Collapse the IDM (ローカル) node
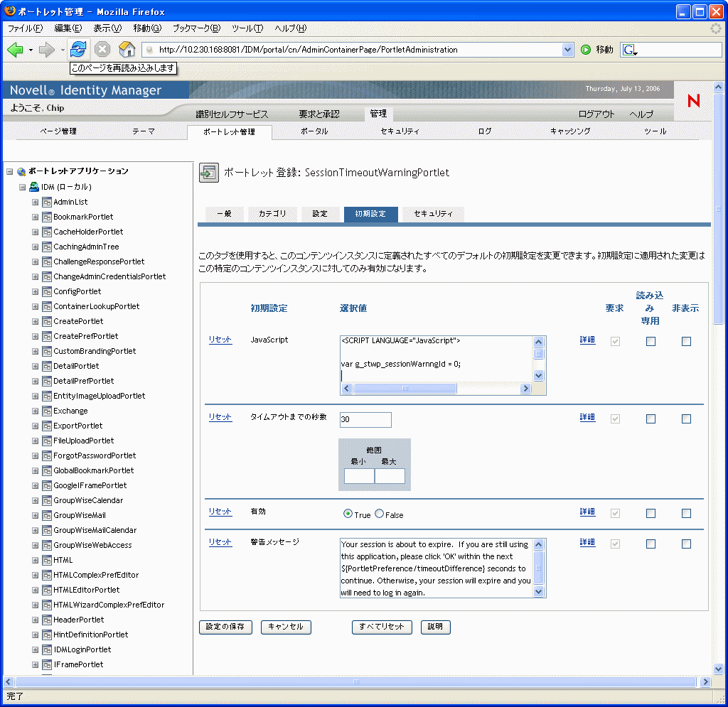Screen dimensions: 728x707 pyautogui.click(x=22, y=187)
